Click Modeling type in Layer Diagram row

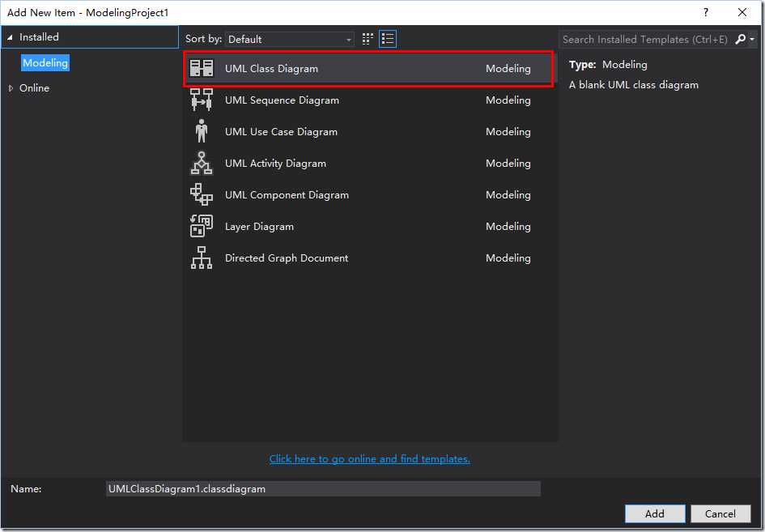(508, 227)
